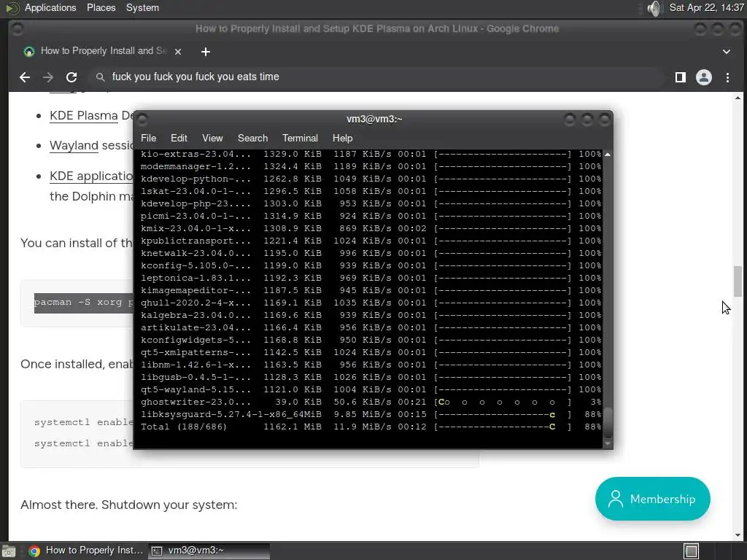The image size is (747, 560).
Task: Click the volume speaker icon
Action: pyautogui.click(x=656, y=8)
